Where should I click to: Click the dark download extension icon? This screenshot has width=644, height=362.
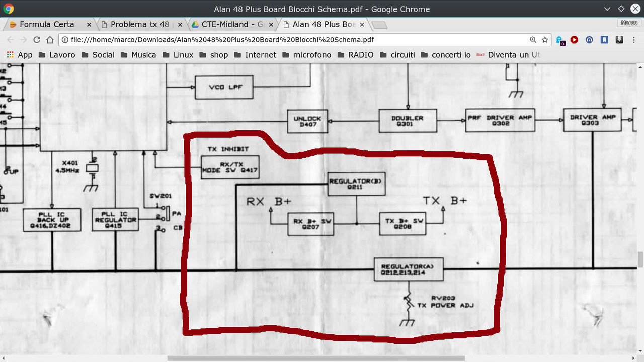(619, 40)
